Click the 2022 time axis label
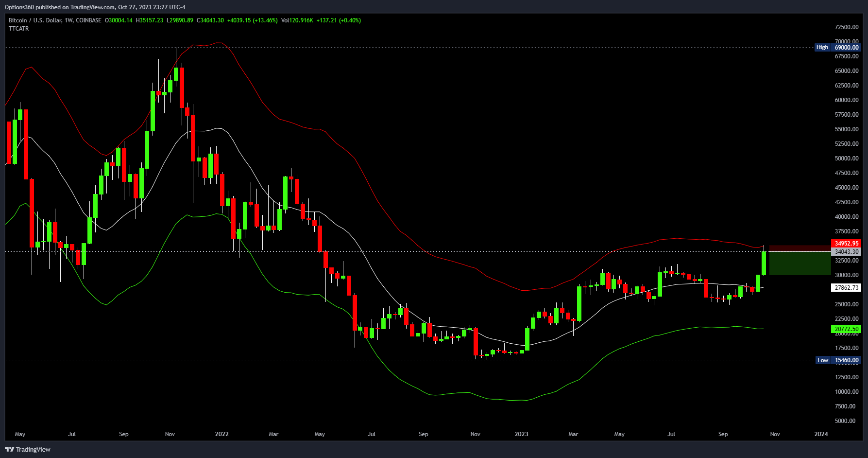The image size is (868, 458). tap(221, 434)
